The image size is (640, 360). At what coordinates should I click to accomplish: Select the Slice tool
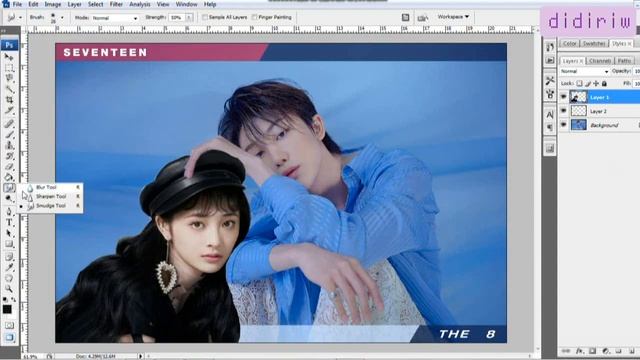click(x=9, y=110)
